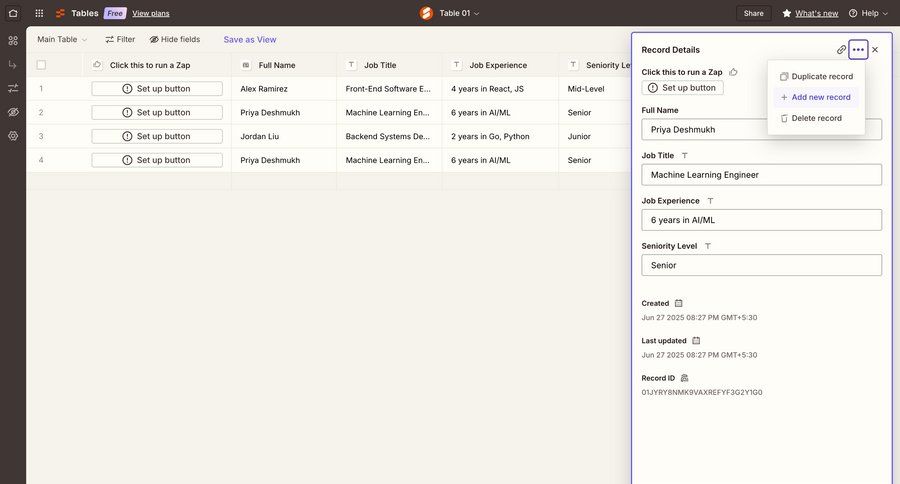
Task: Toggle Hide fields option
Action: [175, 39]
